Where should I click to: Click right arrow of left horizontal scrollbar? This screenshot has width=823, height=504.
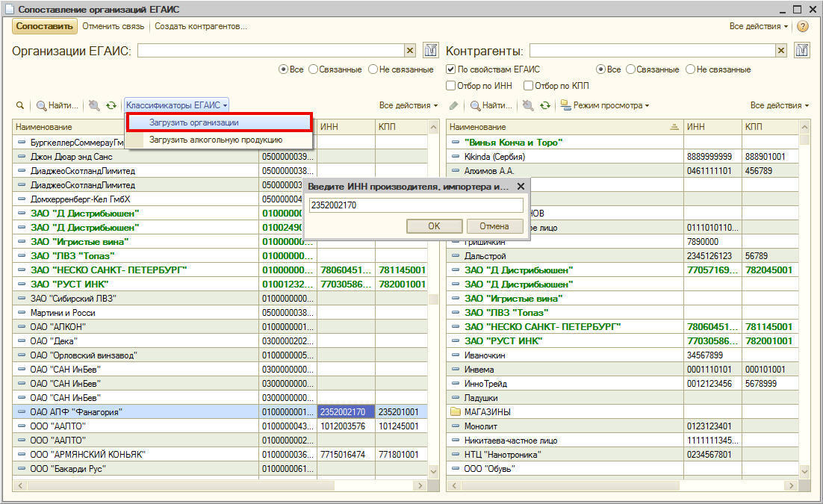coord(420,485)
